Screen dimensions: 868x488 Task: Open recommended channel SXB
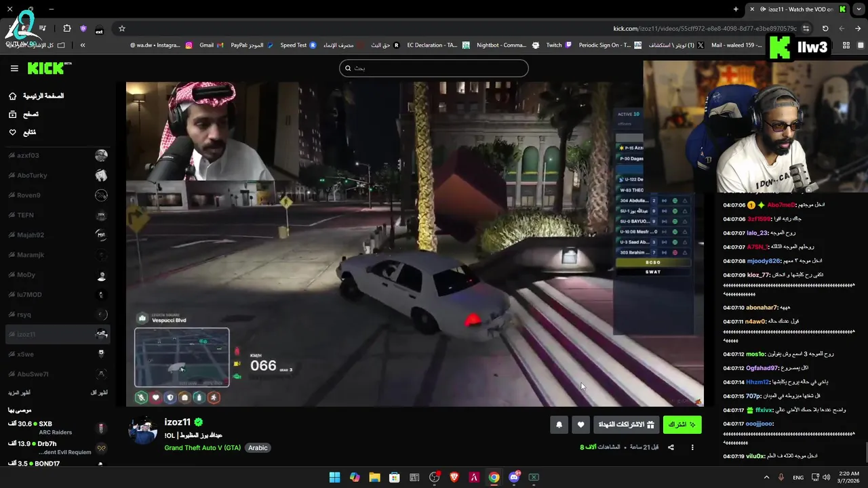click(58, 428)
